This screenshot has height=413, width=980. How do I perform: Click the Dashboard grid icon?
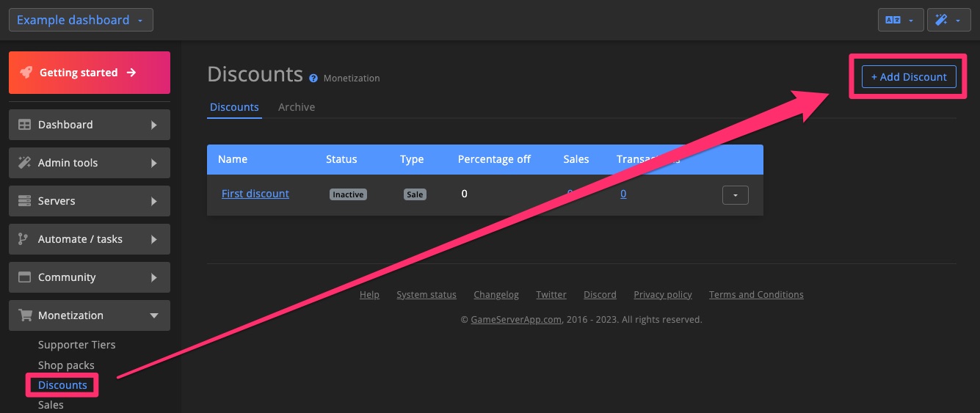25,125
